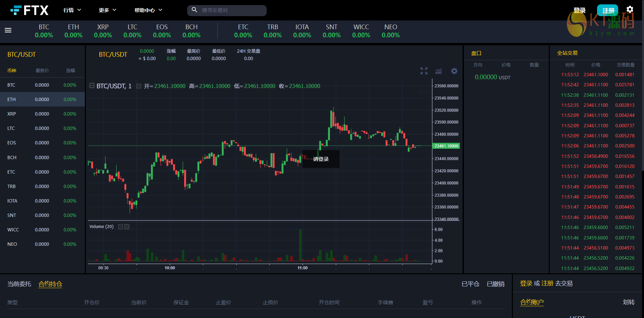Select the TRB row in coin list
This screenshot has width=644, height=318.
42,186
